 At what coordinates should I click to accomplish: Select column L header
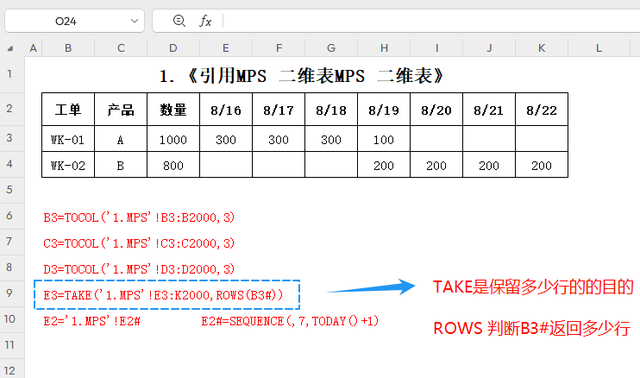pyautogui.click(x=598, y=48)
